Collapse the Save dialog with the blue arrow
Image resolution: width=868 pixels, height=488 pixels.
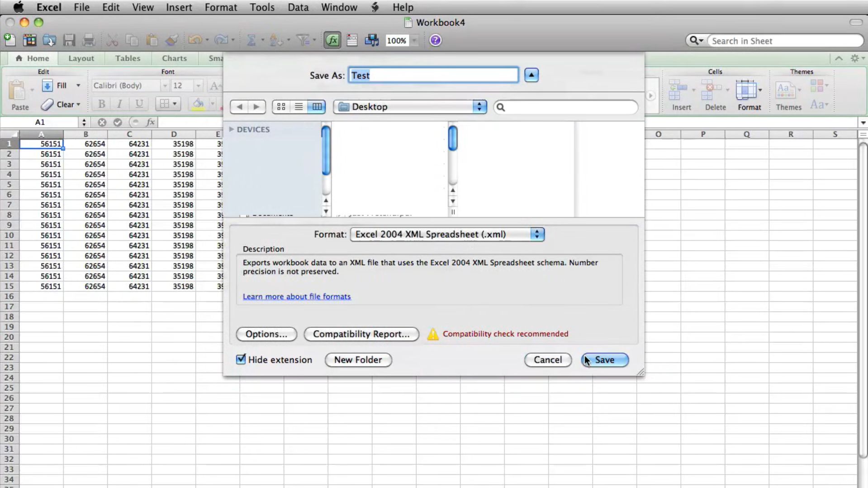pyautogui.click(x=531, y=75)
